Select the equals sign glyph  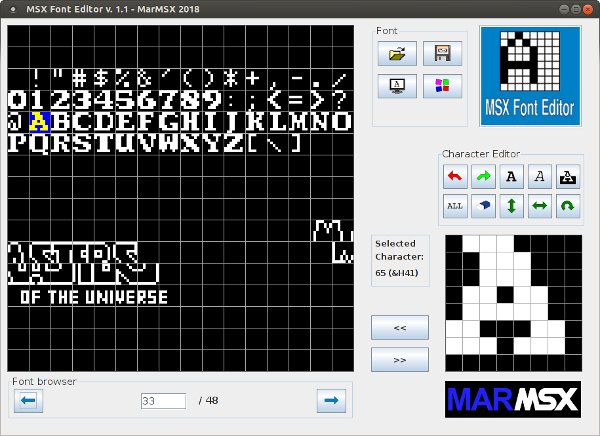tap(300, 101)
